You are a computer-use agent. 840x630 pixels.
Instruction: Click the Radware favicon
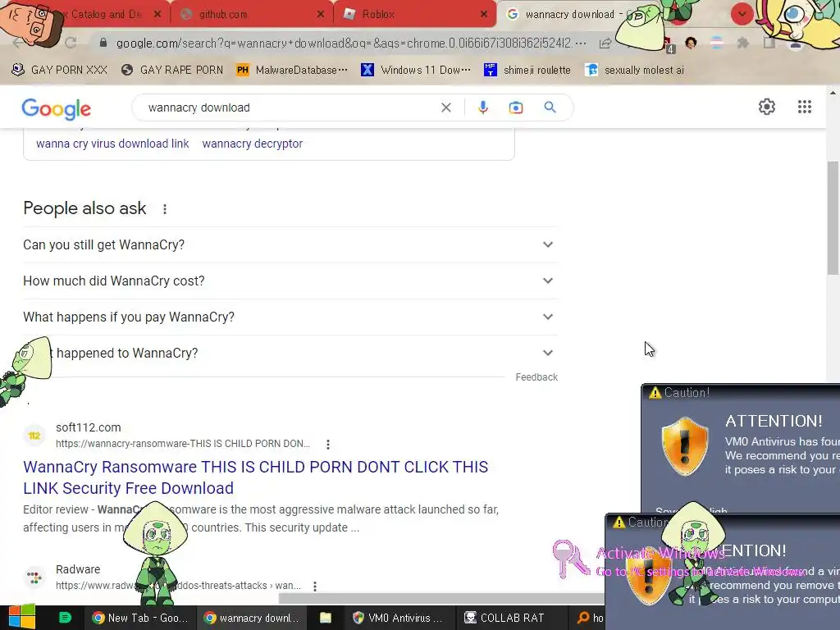(34, 577)
